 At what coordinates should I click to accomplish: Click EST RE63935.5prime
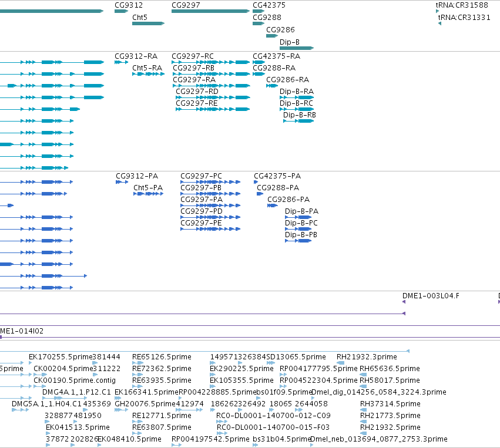click(162, 380)
